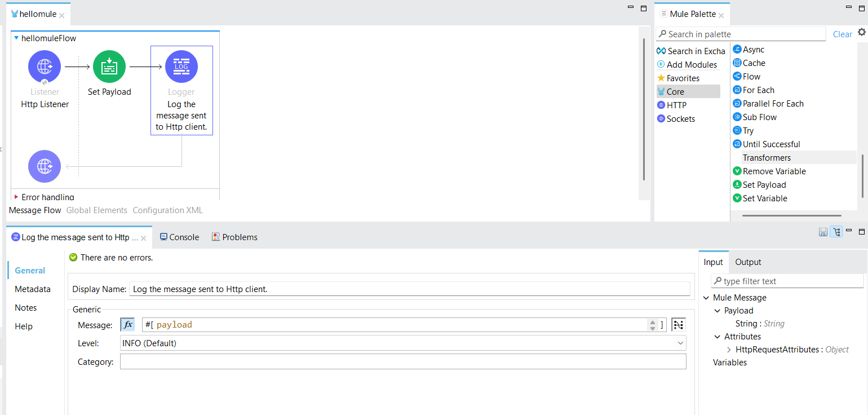
Task: Open the Mule Palette settings gear
Action: (x=861, y=32)
